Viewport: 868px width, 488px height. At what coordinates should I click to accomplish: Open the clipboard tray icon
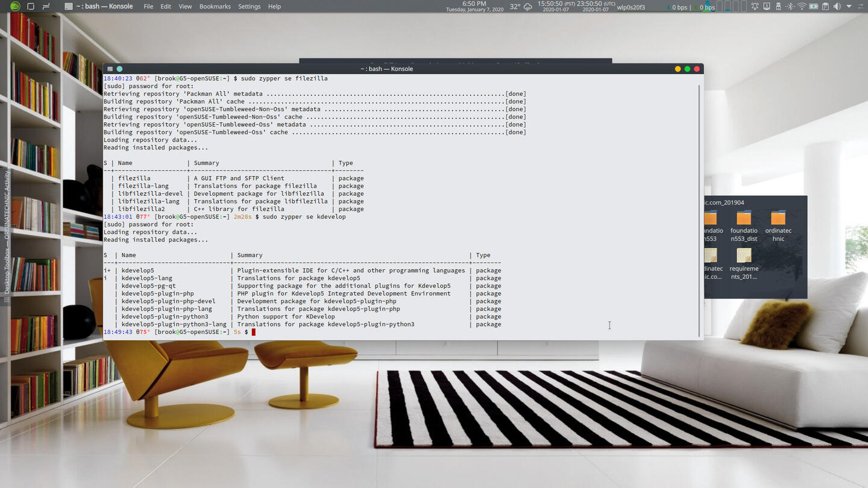click(825, 7)
